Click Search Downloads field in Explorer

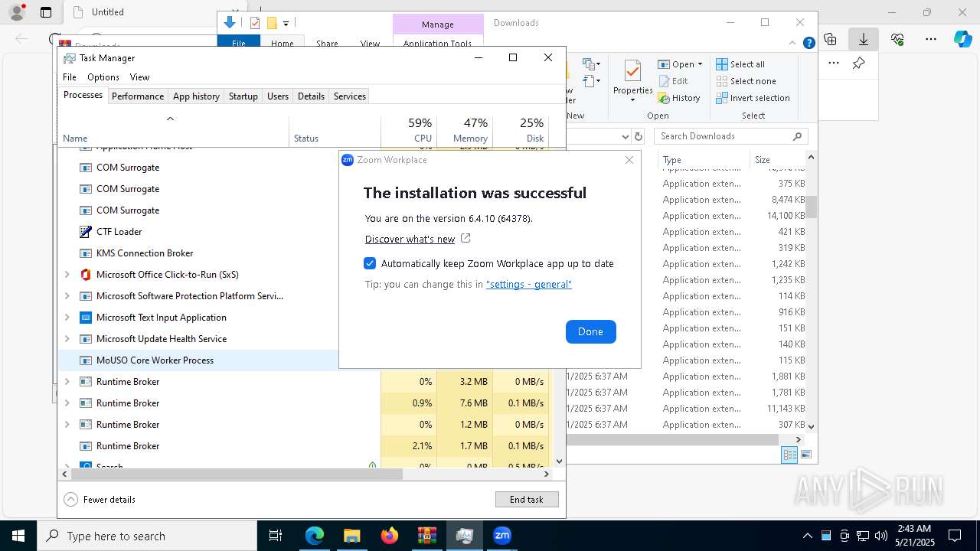click(x=731, y=136)
